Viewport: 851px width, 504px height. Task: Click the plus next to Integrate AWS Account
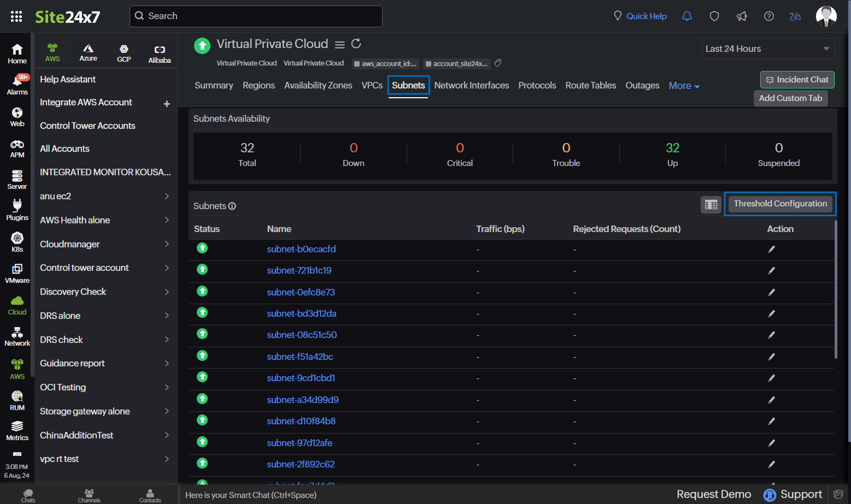[167, 104]
